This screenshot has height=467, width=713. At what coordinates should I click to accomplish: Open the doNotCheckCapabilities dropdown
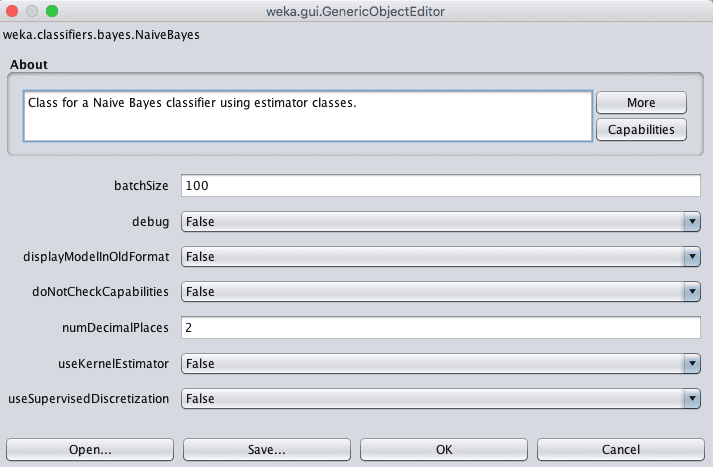441,291
